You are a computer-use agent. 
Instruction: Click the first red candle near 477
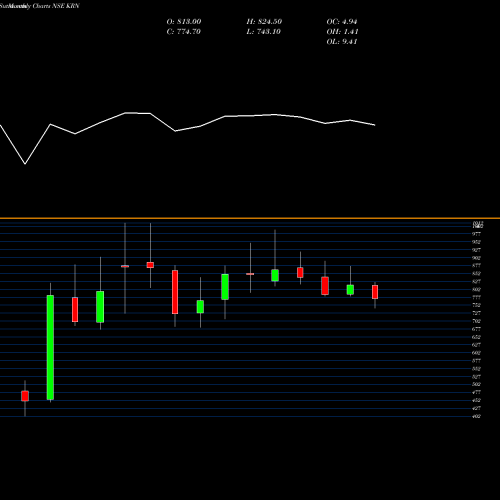25,396
